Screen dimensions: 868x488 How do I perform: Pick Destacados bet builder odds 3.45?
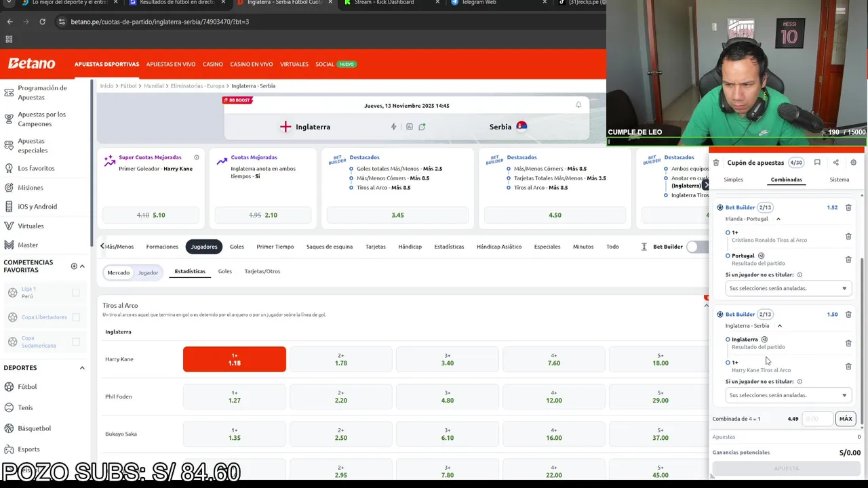[x=398, y=215]
